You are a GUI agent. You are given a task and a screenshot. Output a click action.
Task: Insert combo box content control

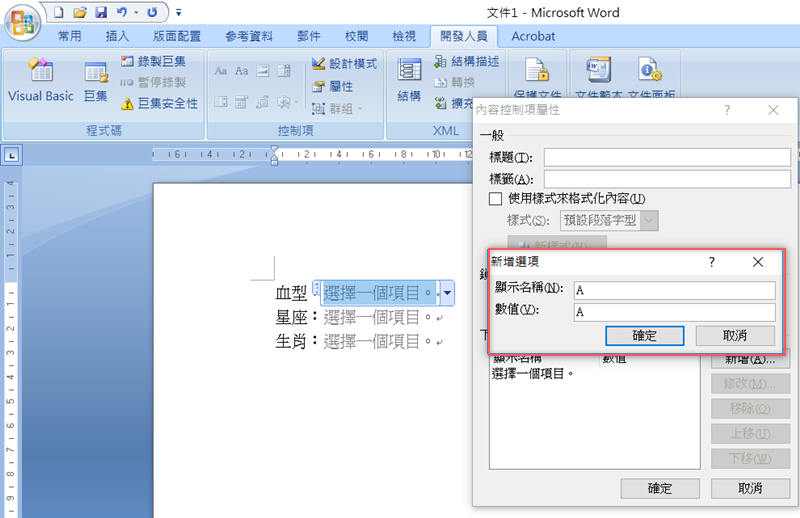[284, 71]
